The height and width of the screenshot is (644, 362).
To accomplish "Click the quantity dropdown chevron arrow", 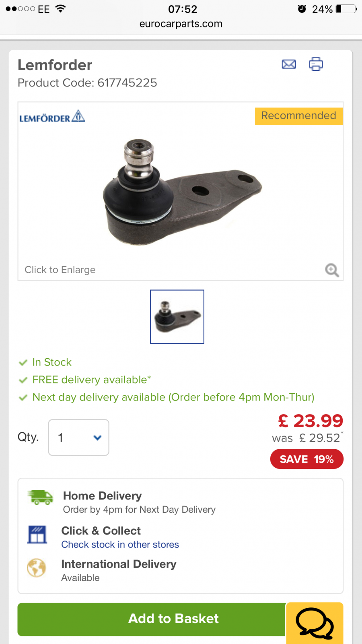I will pos(97,438).
